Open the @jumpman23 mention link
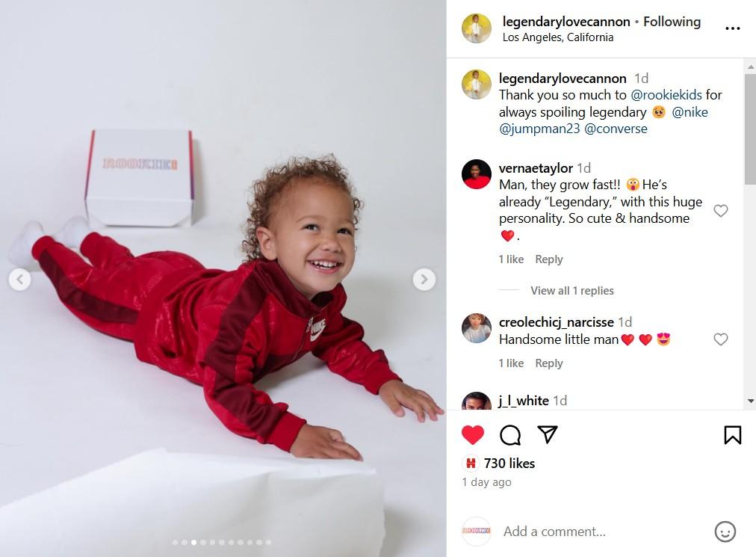756x557 pixels. (x=539, y=129)
